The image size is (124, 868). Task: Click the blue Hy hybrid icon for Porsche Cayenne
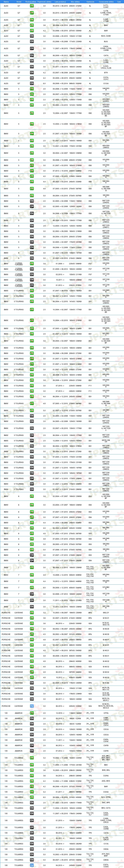point(32,706)
